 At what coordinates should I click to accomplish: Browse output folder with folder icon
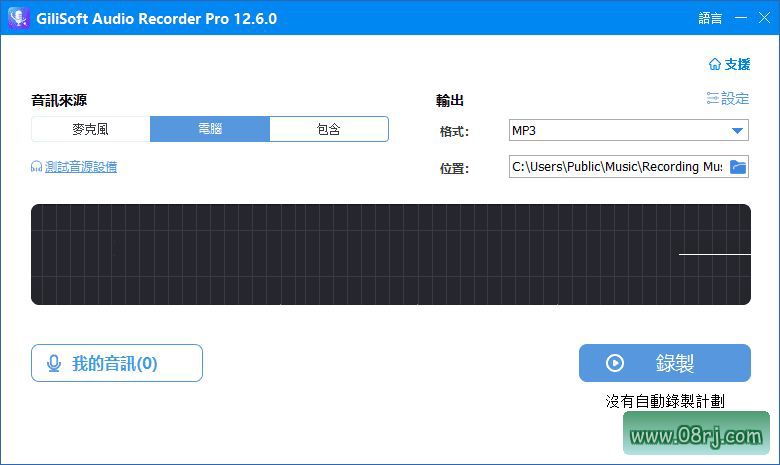pyautogui.click(x=738, y=167)
